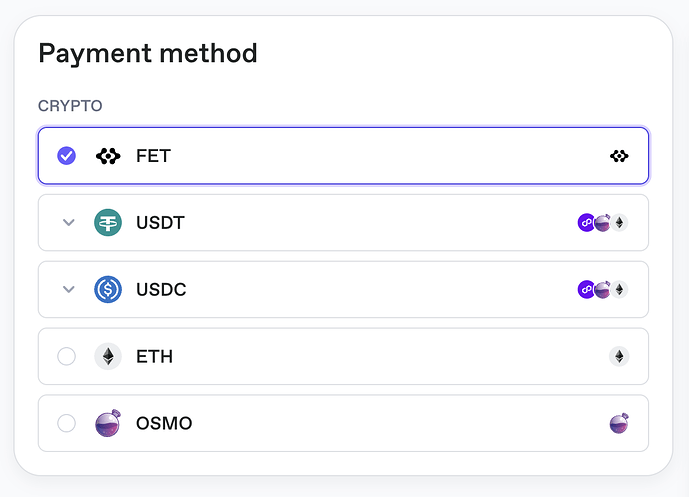Click the Ethereum network icon in USDC row
The width and height of the screenshot is (689, 497).
(x=620, y=290)
